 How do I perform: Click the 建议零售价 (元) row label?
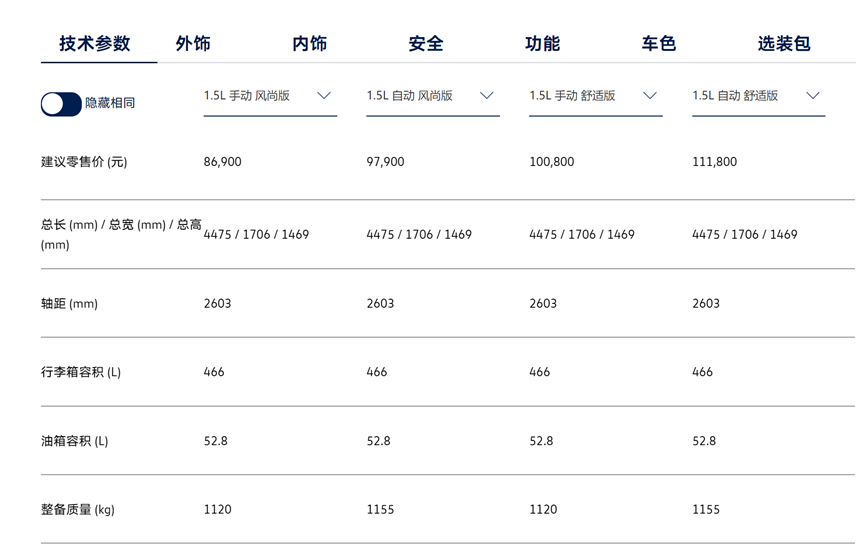coord(84,162)
